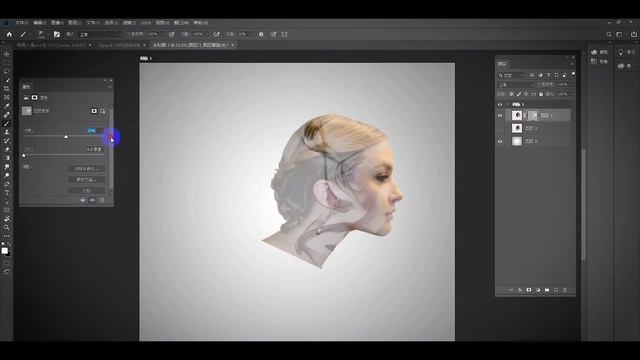Open the layer opacity dropdown arrow
Image resolution: width=640 pixels, height=360 pixels.
pyautogui.click(x=571, y=84)
